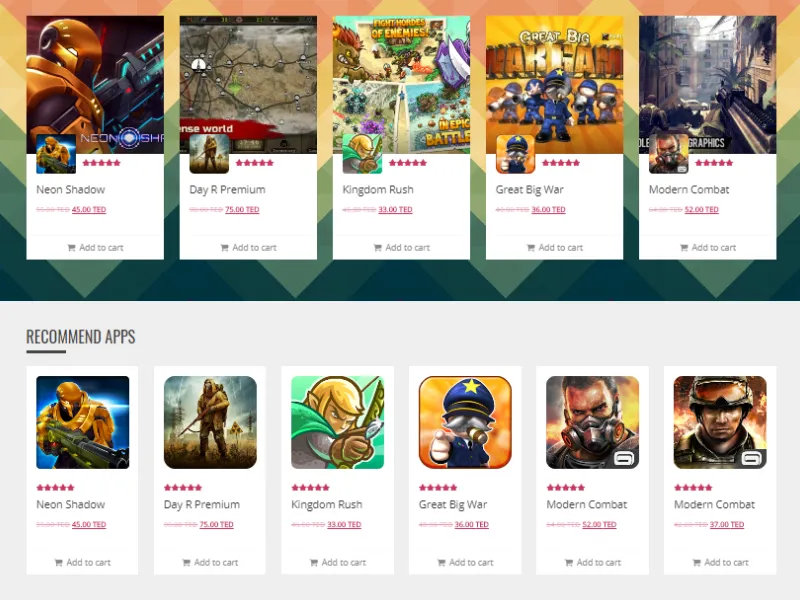Image resolution: width=800 pixels, height=600 pixels.
Task: Add Day R Premium to cart in top row
Action: (248, 247)
